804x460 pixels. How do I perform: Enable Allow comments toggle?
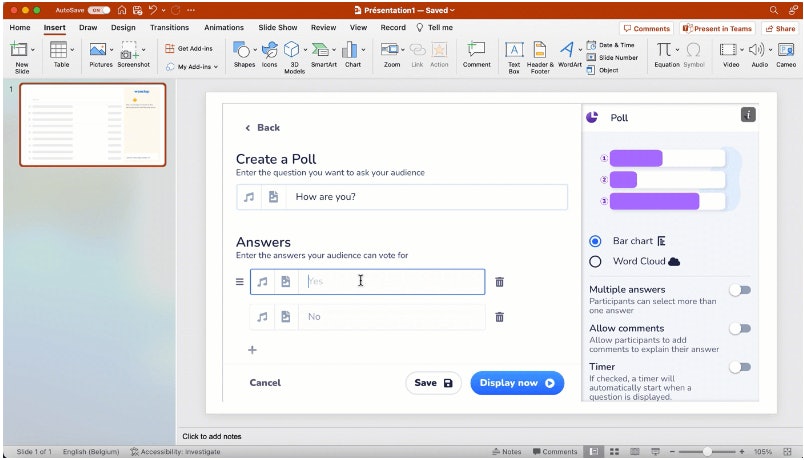click(x=740, y=329)
